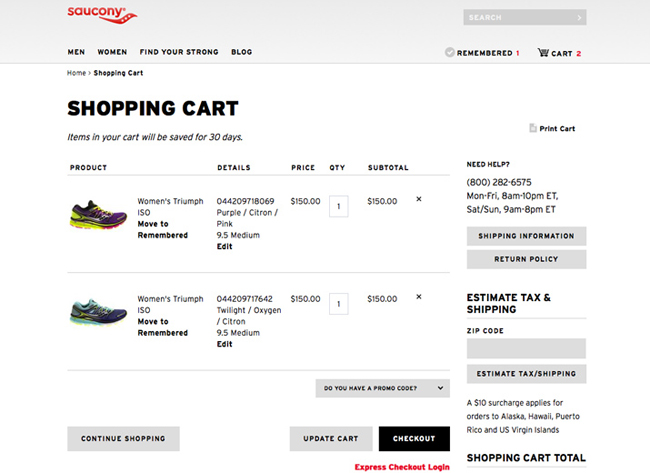This screenshot has width=650, height=473.
Task: Edit the Twilight shoe details
Action: 224,344
